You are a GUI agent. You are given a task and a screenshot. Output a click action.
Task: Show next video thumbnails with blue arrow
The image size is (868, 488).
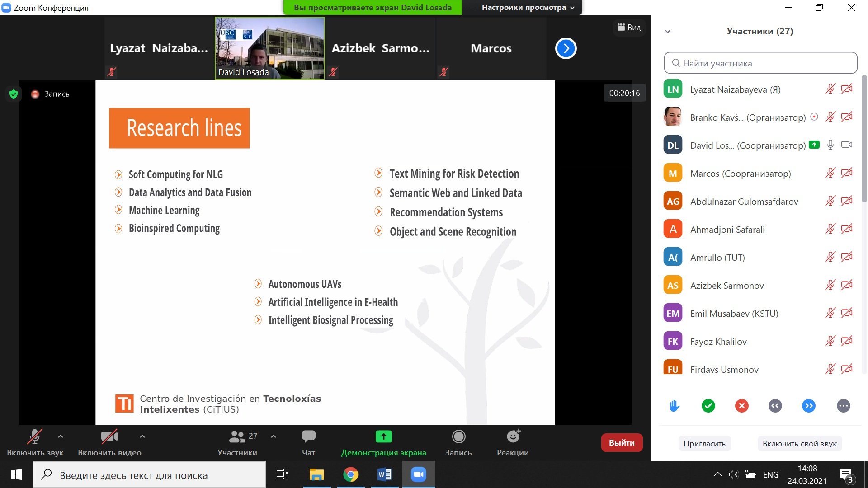[566, 48]
